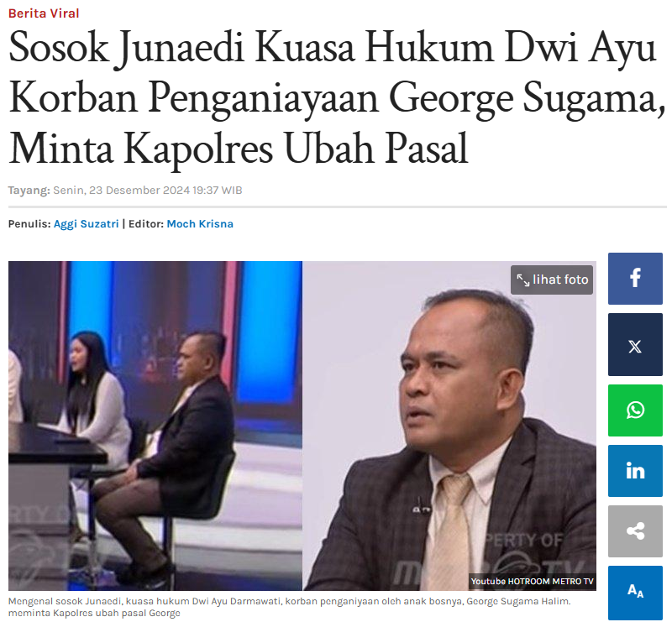
Task: Share article on X (Twitter)
Action: (635, 345)
